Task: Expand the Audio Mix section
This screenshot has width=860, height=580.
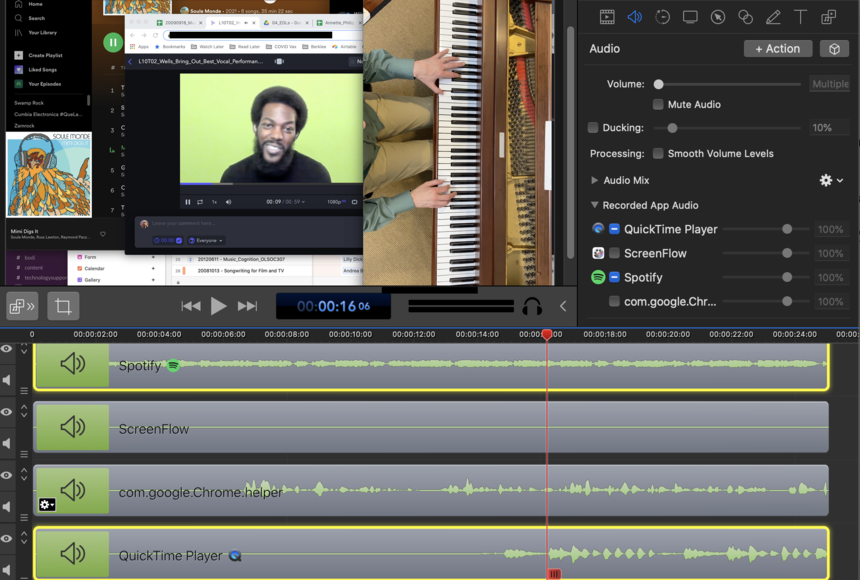Action: coord(594,180)
